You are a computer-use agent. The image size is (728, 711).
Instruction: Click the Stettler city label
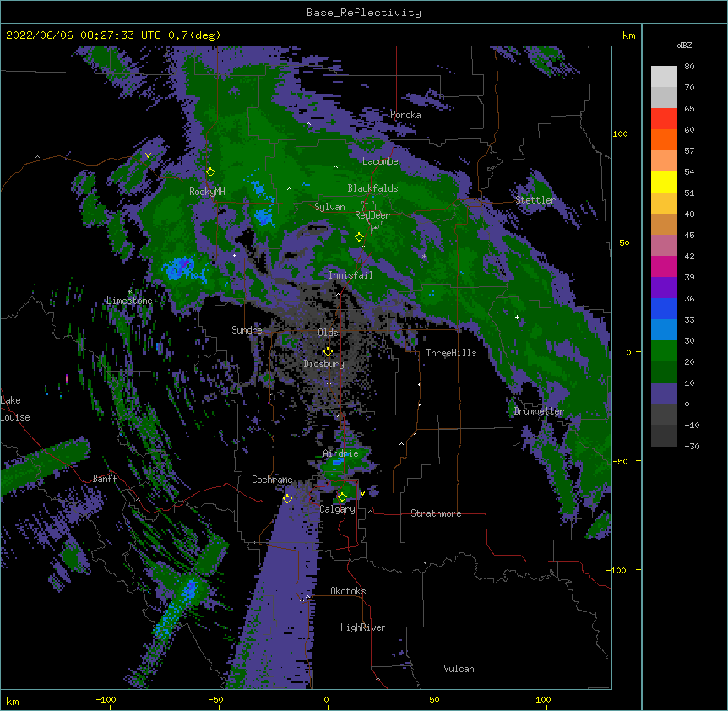(535, 200)
